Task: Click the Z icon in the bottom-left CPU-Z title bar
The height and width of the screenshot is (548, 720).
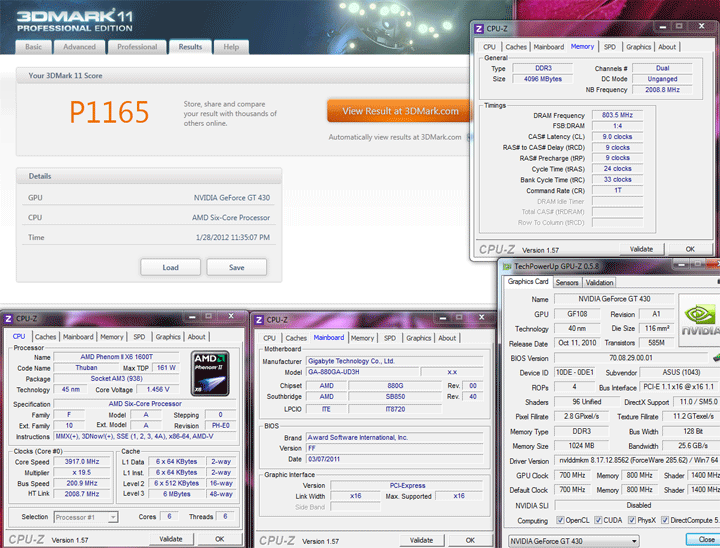Action: click(8, 319)
